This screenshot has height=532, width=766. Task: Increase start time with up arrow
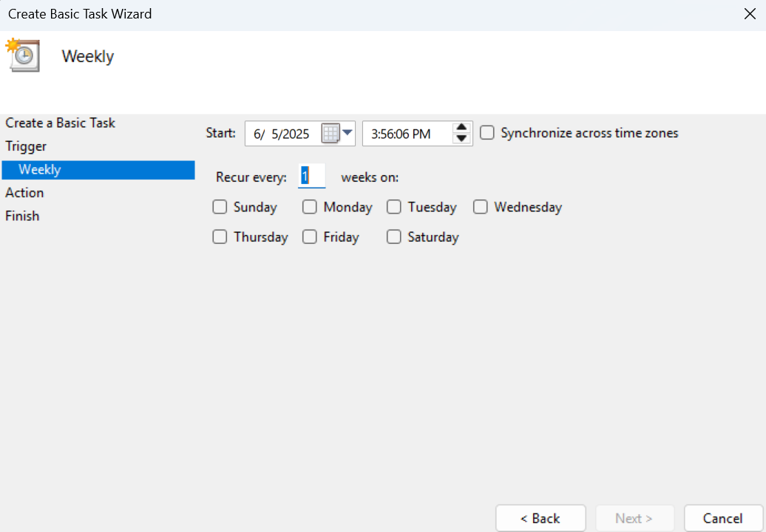[461, 128]
